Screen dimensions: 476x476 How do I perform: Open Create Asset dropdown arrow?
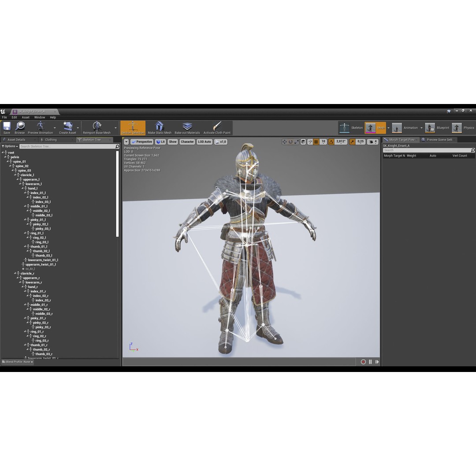click(x=78, y=128)
